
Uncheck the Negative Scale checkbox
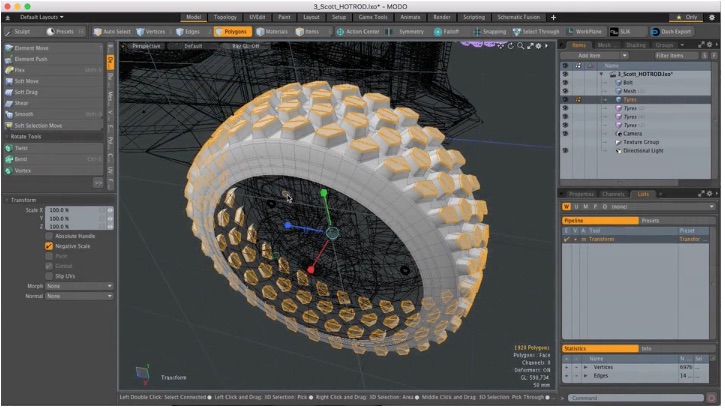(49, 247)
